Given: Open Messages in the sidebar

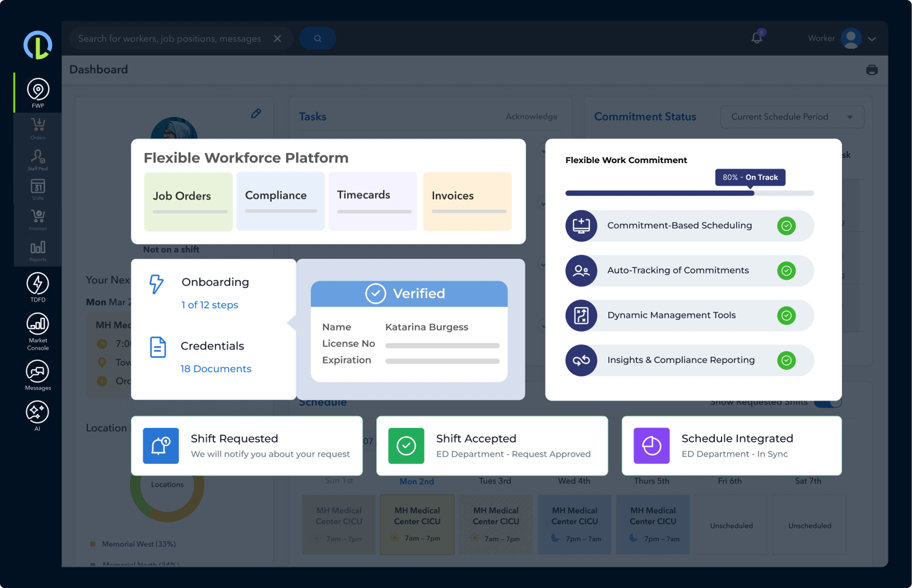Looking at the screenshot, I should pos(38,375).
